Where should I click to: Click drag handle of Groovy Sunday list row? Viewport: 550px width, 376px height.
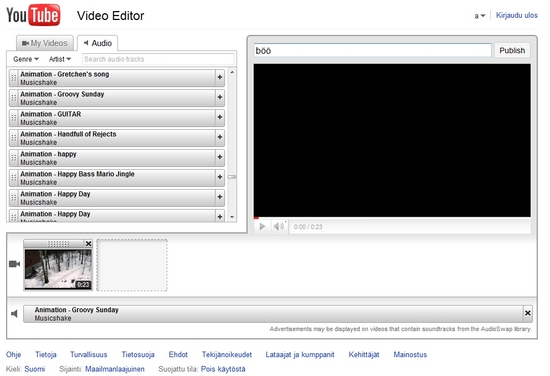14,98
